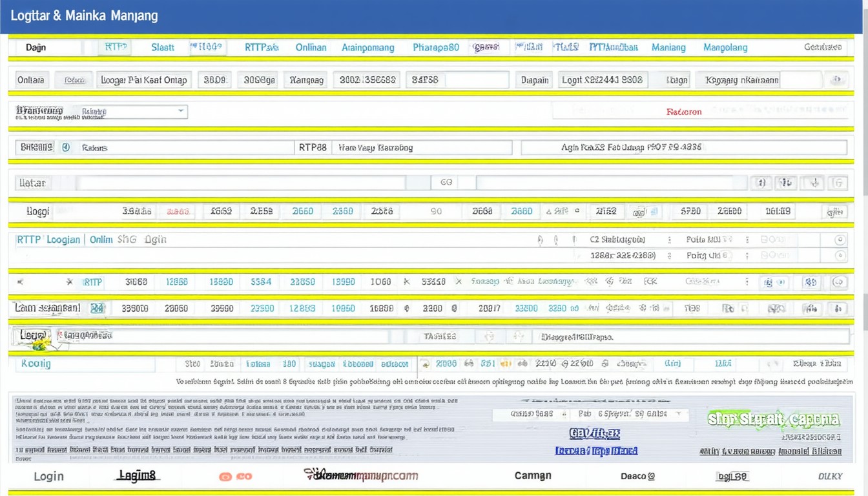Select the top radio button beside Polta row
The image size is (868, 496).
click(x=840, y=240)
